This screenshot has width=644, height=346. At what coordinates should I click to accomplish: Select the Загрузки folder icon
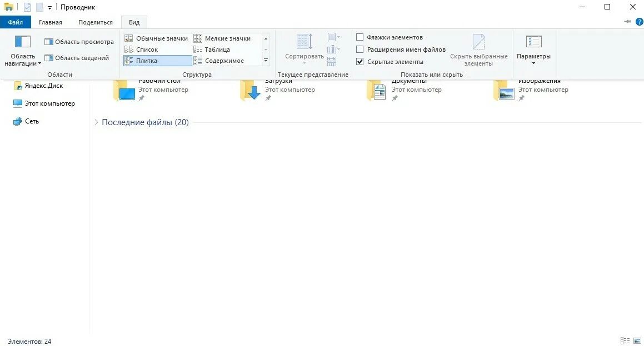[251, 91]
